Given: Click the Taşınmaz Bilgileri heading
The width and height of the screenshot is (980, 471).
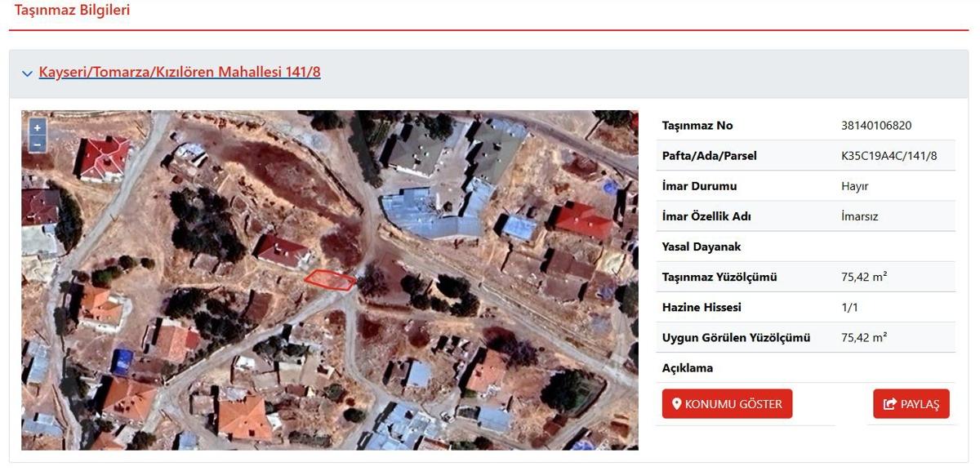Looking at the screenshot, I should click(x=72, y=11).
